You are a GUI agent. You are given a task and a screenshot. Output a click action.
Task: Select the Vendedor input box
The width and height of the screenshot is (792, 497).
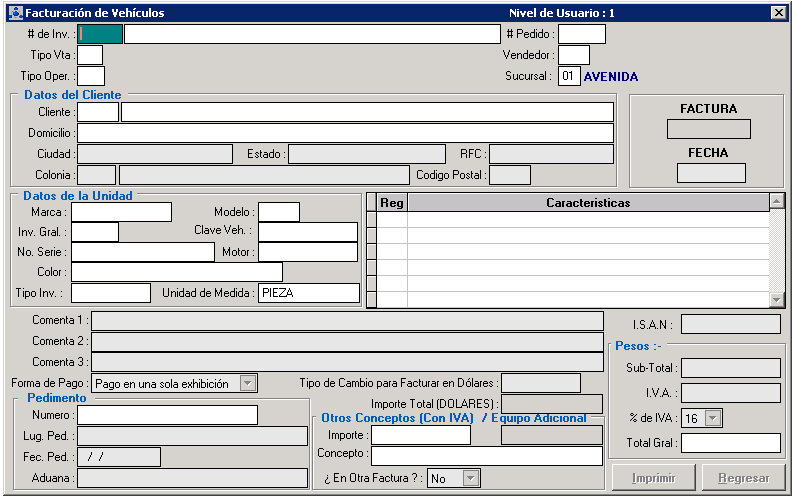pyautogui.click(x=573, y=55)
